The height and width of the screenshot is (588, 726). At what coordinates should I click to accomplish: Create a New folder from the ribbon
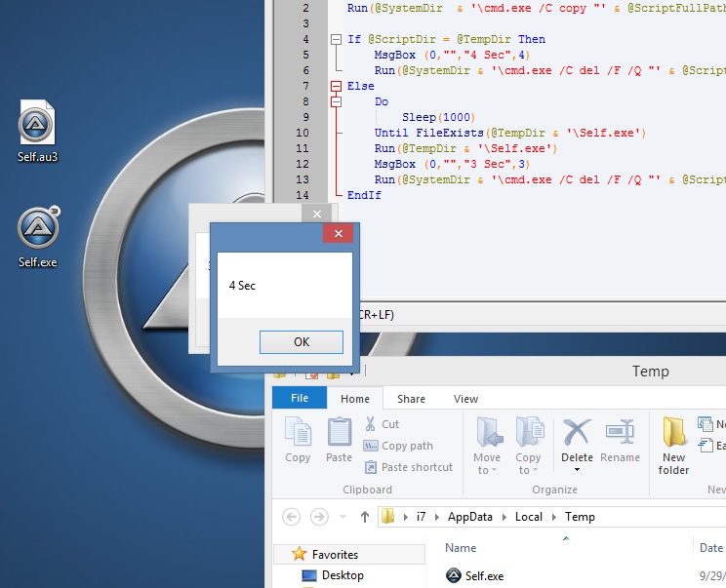(673, 446)
